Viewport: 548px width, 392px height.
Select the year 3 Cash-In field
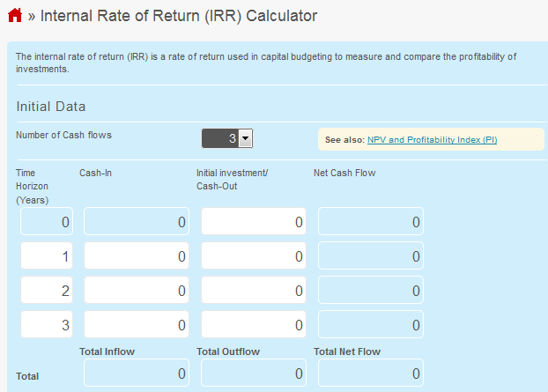[x=137, y=324]
